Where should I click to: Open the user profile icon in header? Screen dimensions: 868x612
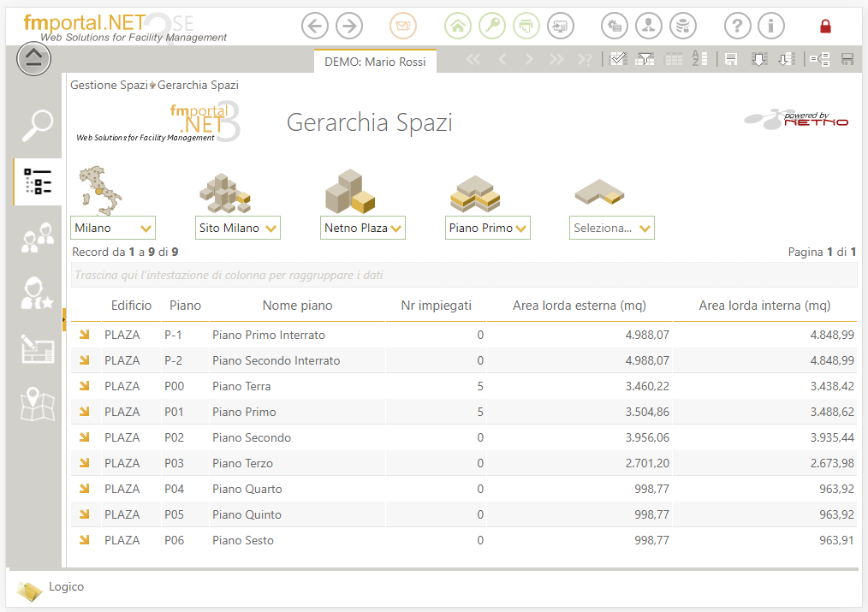coord(649,26)
